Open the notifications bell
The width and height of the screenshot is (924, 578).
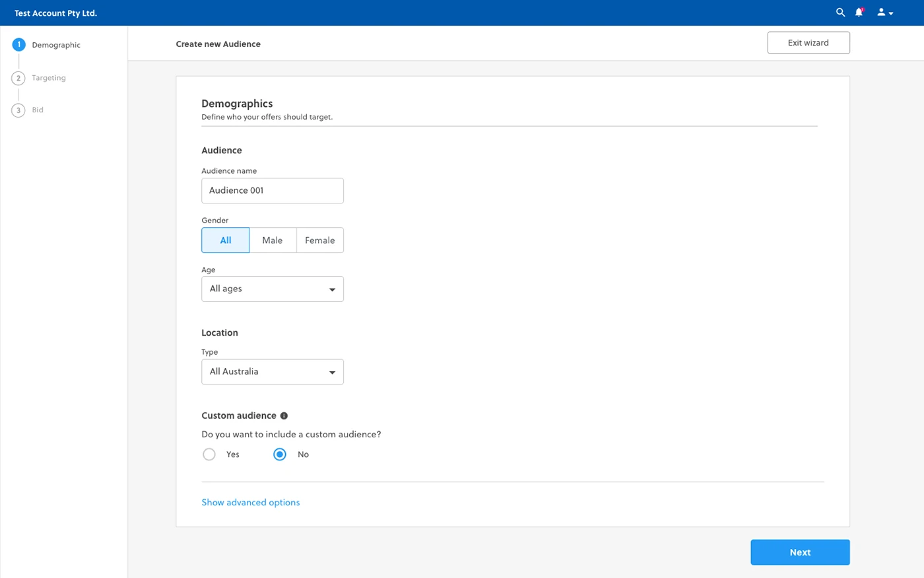coord(859,13)
